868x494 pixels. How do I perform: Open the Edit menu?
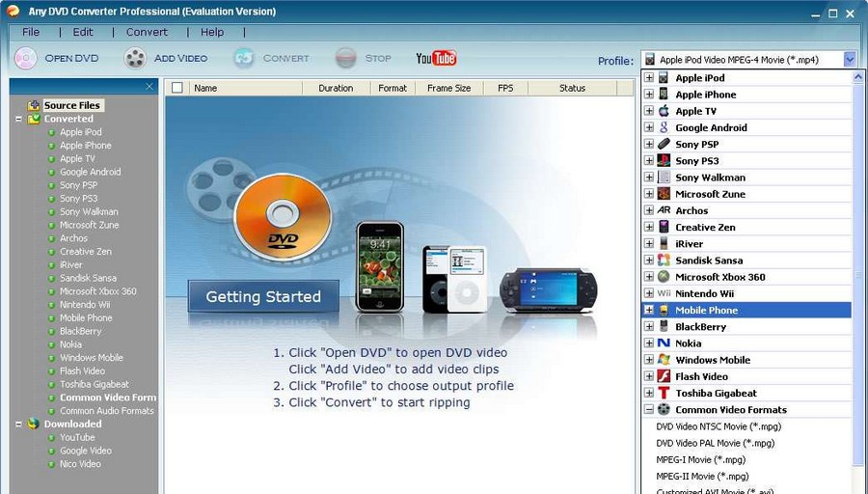tap(83, 32)
